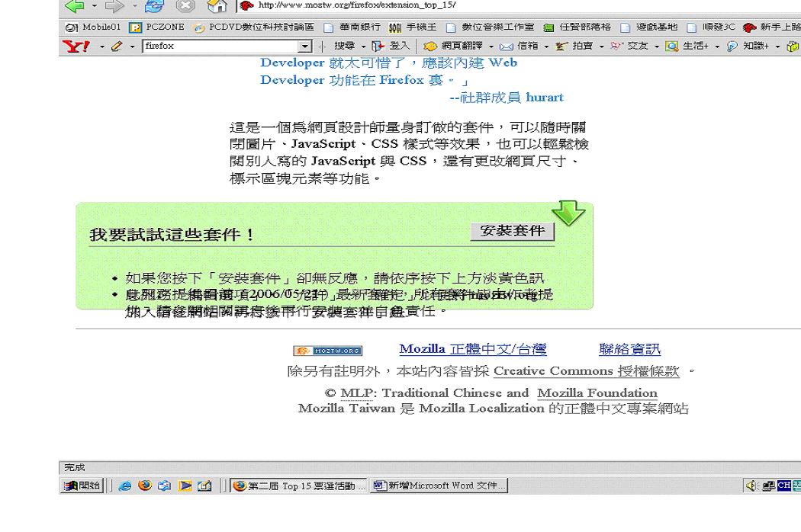Open the Yahoo search box dropdown arrow
This screenshot has width=801, height=532.
point(305,46)
